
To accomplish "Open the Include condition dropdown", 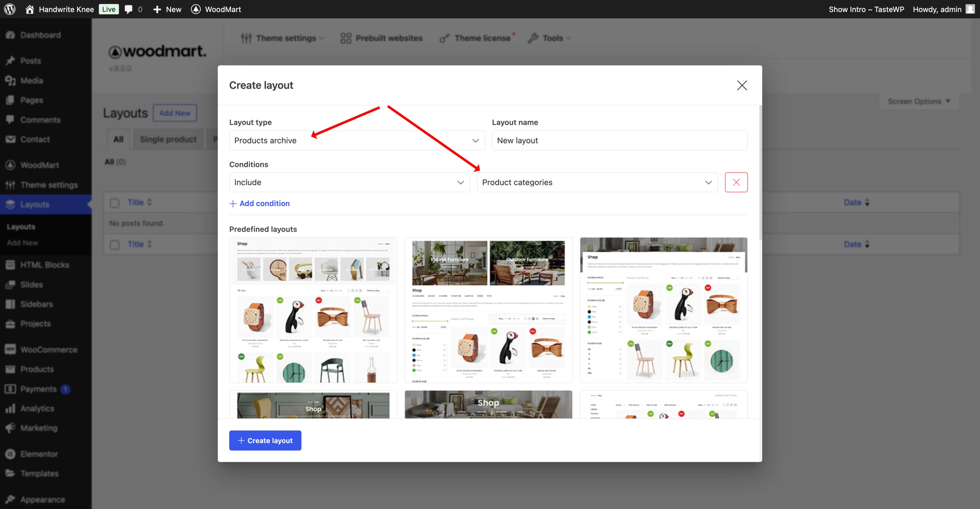I will [350, 182].
